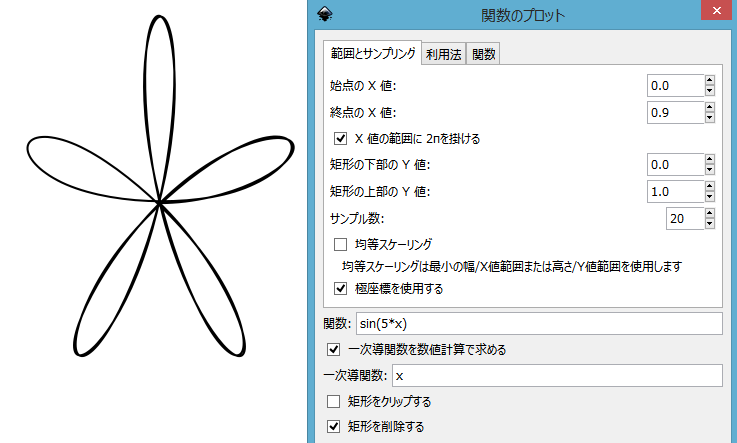Uncheck 一次導関数を数値計算で求める

[334, 350]
